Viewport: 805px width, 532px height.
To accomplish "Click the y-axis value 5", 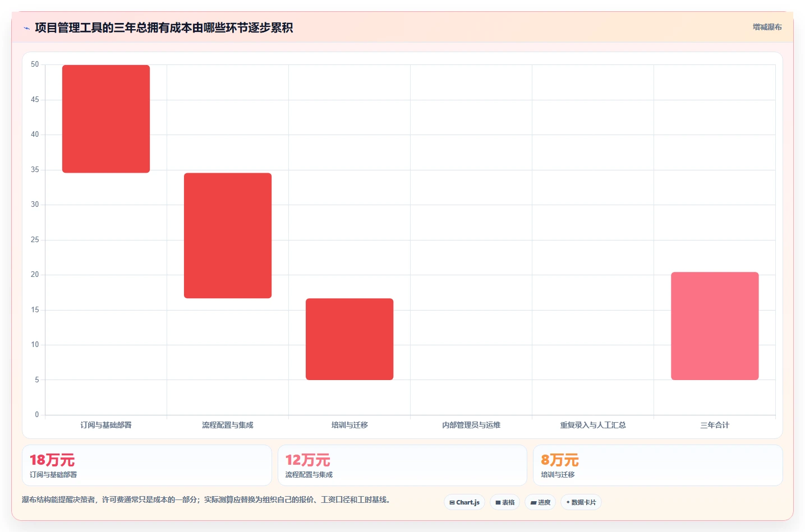I will (x=37, y=380).
